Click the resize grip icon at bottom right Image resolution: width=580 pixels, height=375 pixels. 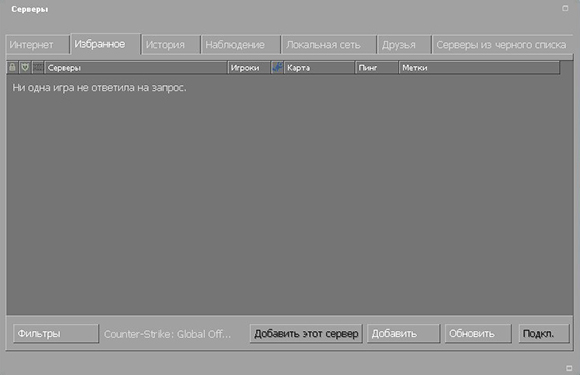pos(569,368)
